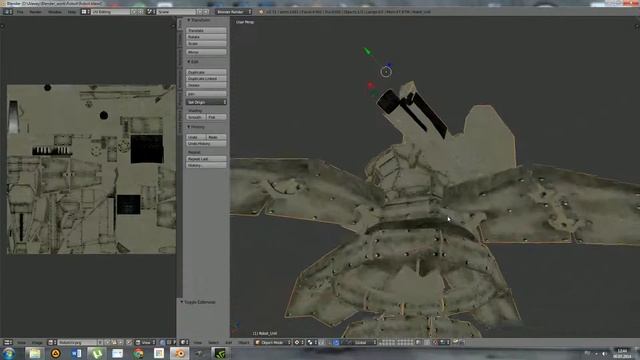Open the image browse icon in UV editor
This screenshot has height=360, width=640.
point(52,342)
